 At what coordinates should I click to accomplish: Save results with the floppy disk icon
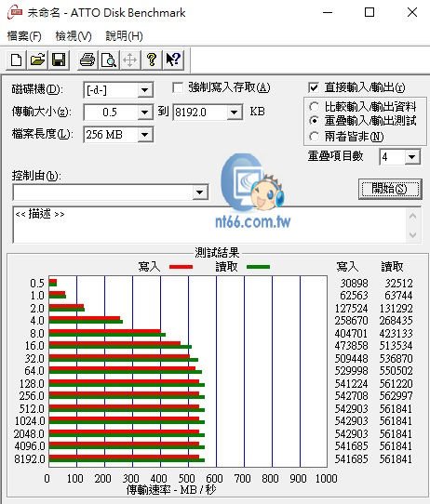59,60
